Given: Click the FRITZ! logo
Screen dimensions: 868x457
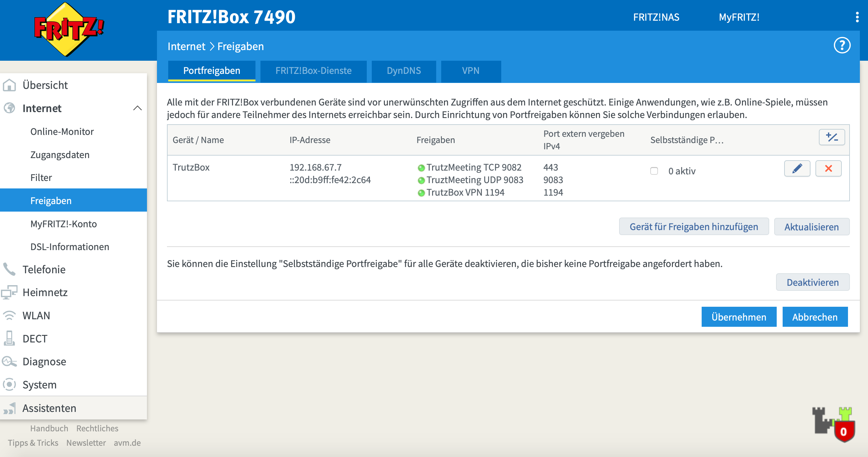Looking at the screenshot, I should pyautogui.click(x=69, y=29).
